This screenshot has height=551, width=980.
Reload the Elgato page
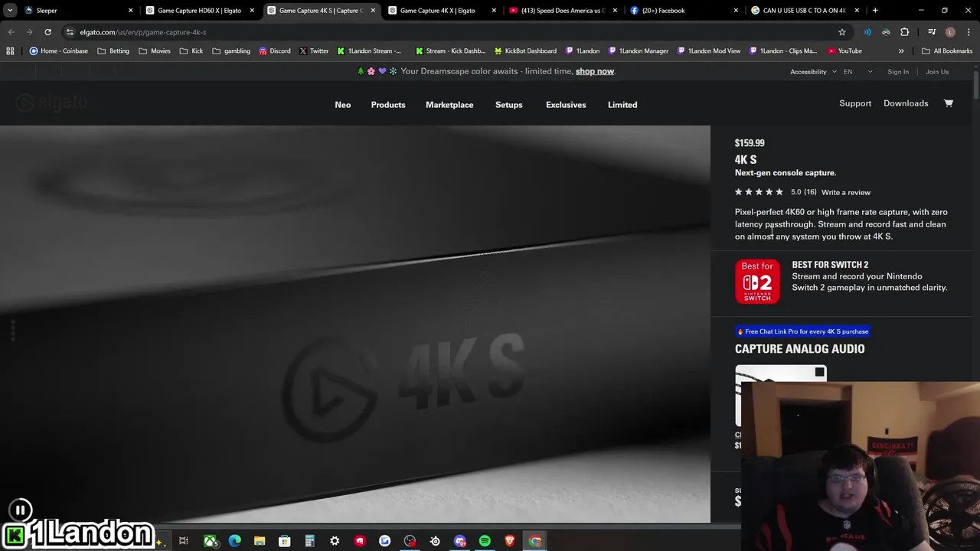(x=47, y=32)
